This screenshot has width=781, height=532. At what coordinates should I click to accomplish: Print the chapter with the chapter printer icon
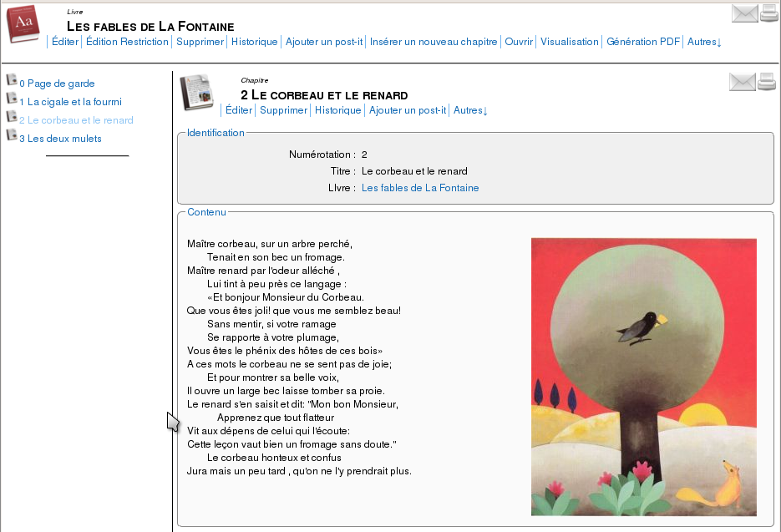[767, 82]
